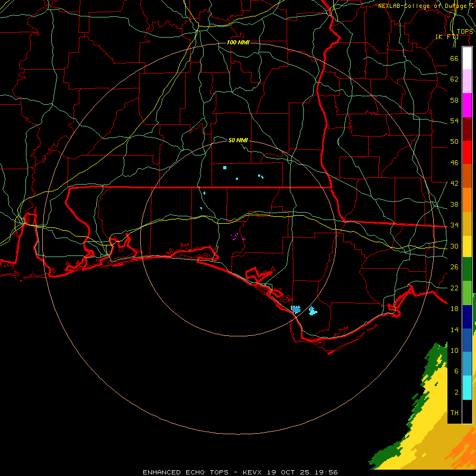The height and width of the screenshot is (476, 476).
Task: Click the 100 NMI range ring label
Action: 239,42
